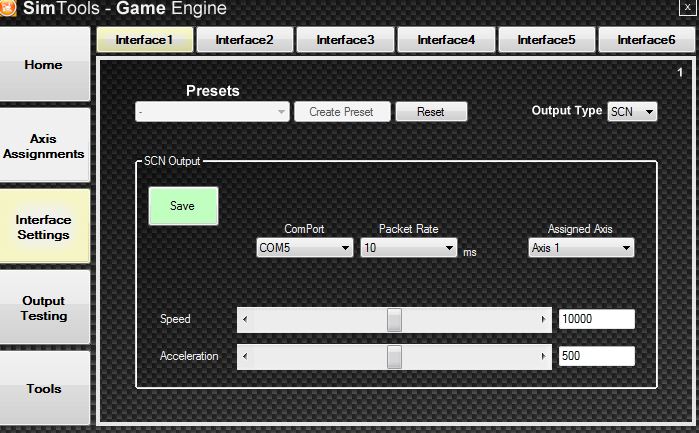Viewport: 699px width, 433px height.
Task: Click the ms unit label
Action: 470,252
